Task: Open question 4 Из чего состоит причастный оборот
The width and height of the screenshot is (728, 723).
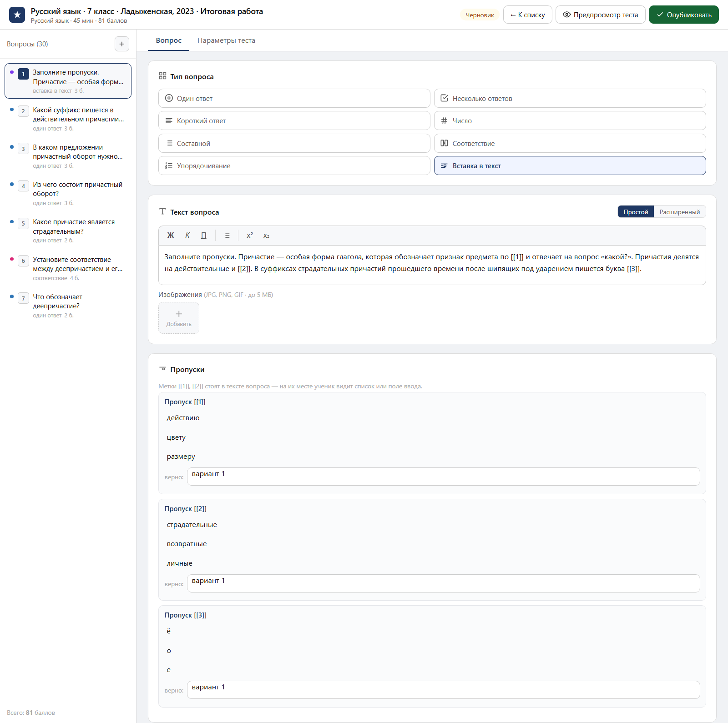Action: (x=68, y=193)
